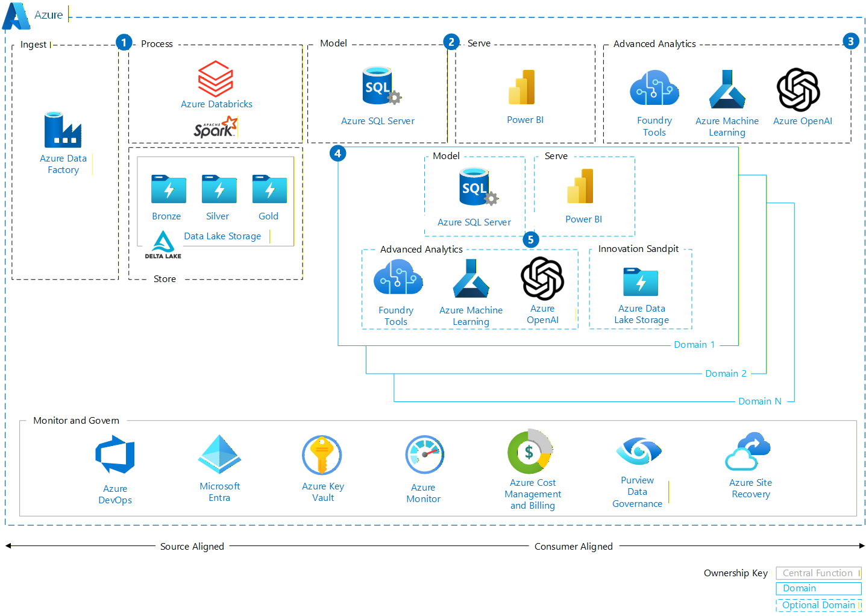Select the Azure Data Factory icon
866x616 pixels.
coord(63,130)
